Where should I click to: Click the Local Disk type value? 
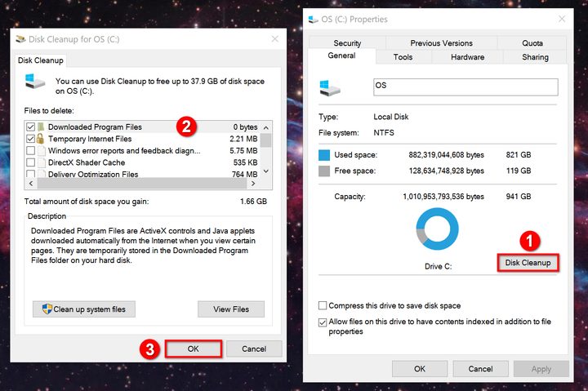tap(390, 117)
